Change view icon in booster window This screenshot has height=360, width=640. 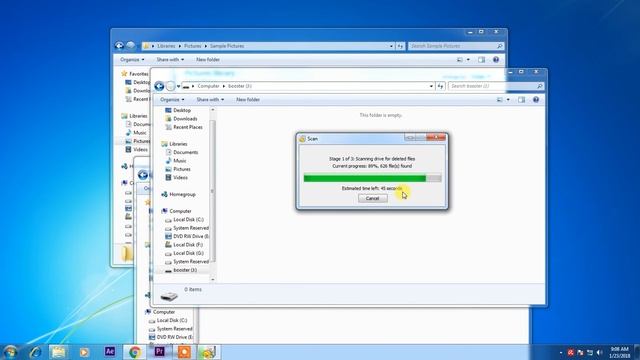click(x=500, y=100)
